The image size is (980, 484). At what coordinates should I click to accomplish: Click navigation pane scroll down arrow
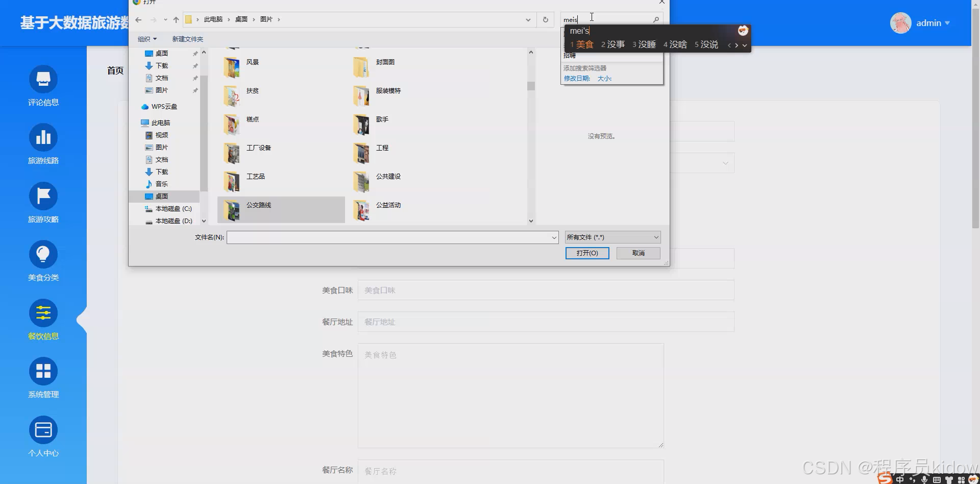204,221
